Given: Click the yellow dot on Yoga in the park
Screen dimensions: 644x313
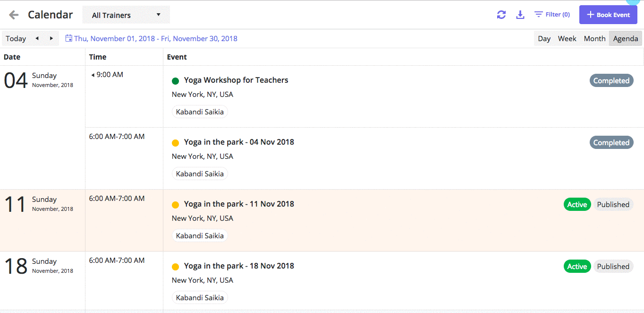Looking at the screenshot, I should click(175, 142).
